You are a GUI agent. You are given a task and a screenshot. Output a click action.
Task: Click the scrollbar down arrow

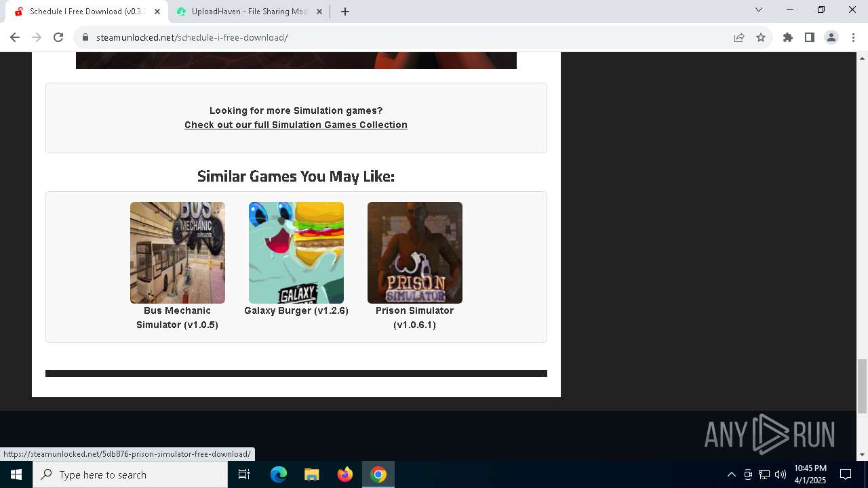point(862,455)
